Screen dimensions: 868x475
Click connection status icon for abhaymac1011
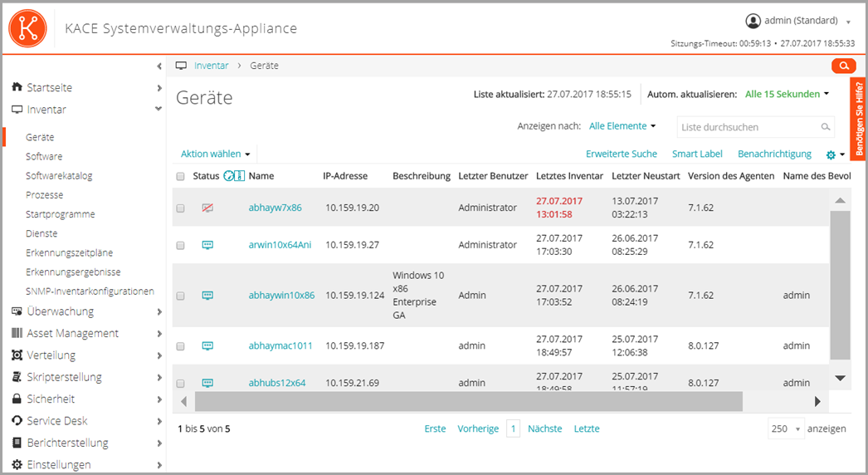207,345
